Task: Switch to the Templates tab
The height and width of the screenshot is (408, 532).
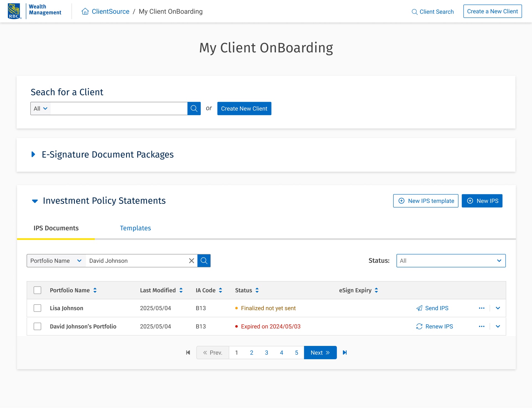Action: pos(135,228)
